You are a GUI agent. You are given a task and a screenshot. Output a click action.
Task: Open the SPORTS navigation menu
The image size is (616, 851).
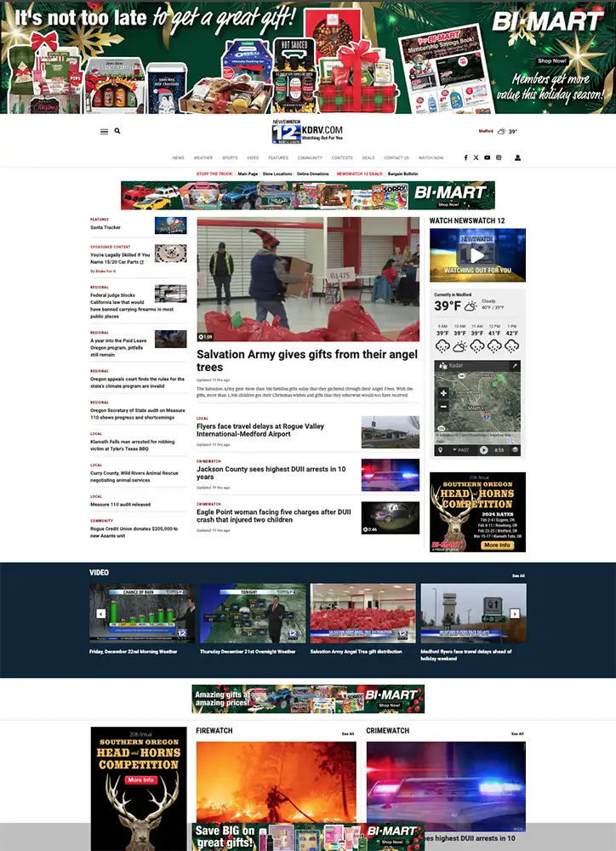tap(230, 158)
